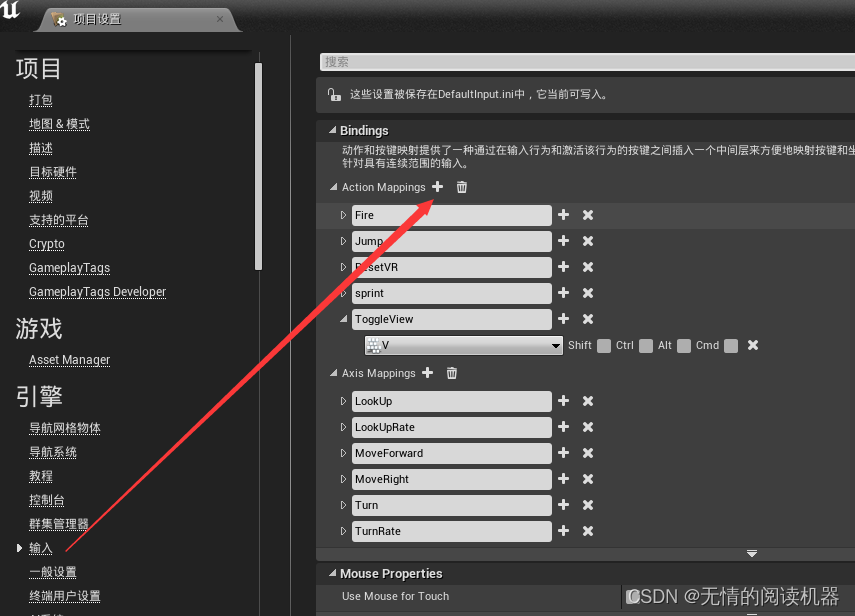
Task: Open 打包 settings page
Action: (41, 100)
